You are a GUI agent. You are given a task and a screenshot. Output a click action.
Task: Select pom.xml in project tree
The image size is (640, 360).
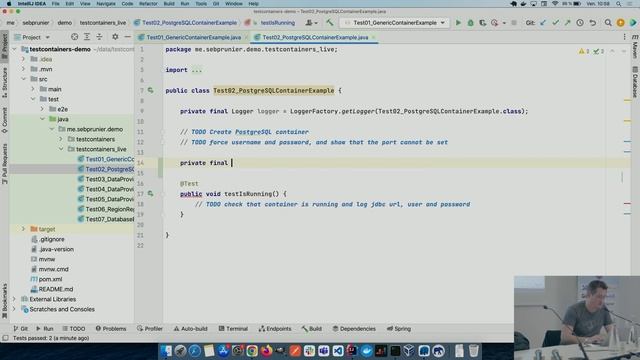tap(46, 279)
